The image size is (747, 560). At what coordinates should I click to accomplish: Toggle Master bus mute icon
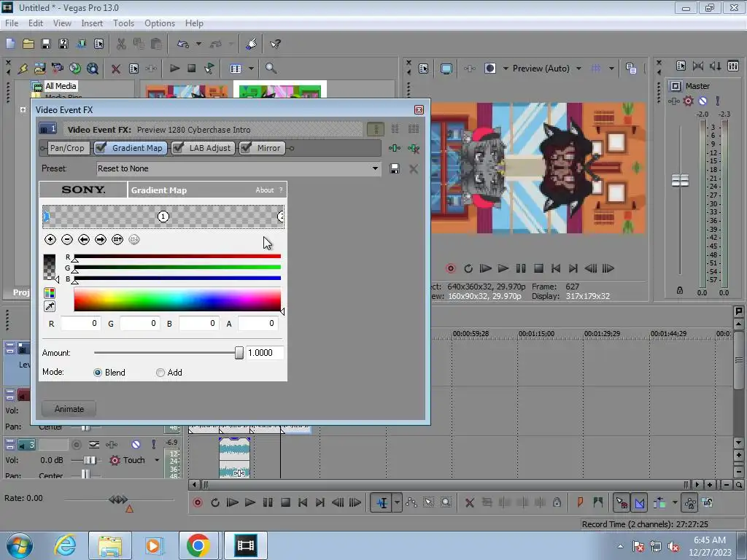point(703,101)
